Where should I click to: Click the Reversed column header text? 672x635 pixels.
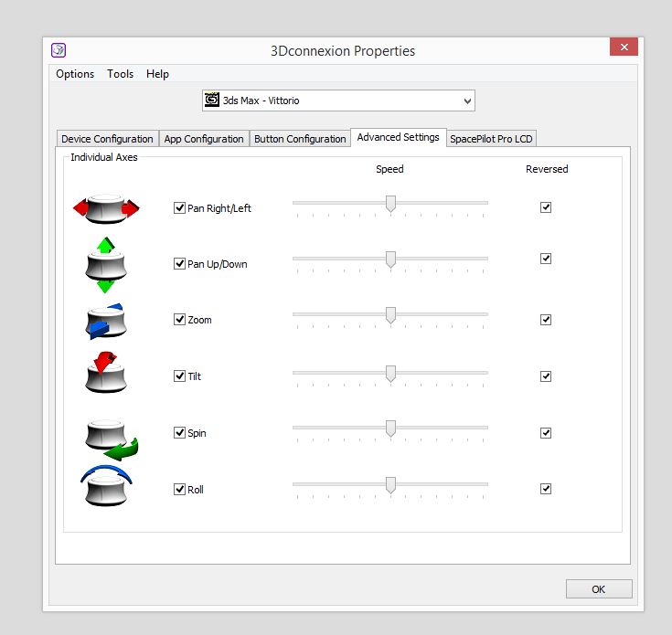[547, 169]
